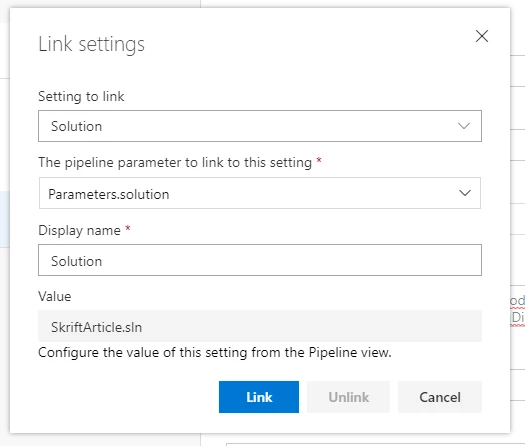Screen dimensions: 525x446
Task: Select the read-only SkriftArticle.sln value field
Action: 260,326
